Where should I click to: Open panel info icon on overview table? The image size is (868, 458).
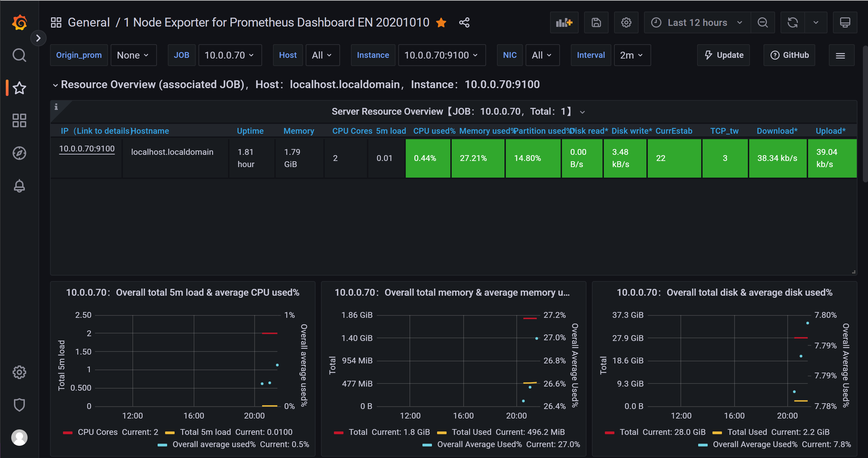click(56, 107)
